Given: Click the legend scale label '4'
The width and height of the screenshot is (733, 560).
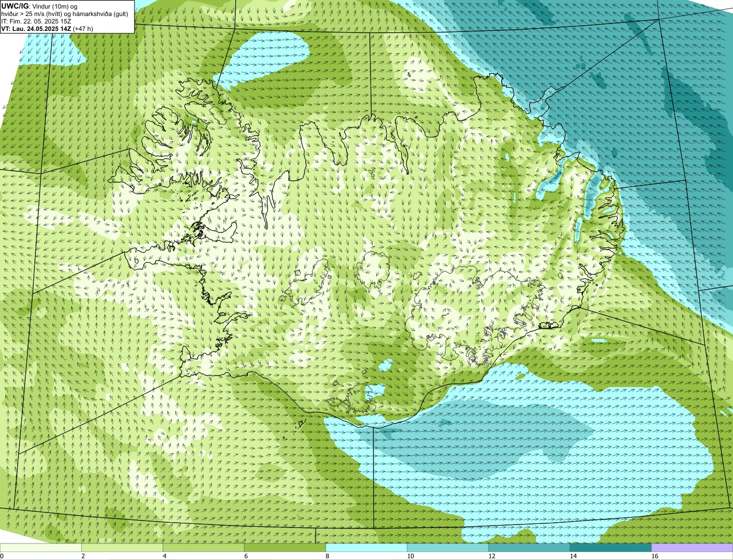Looking at the screenshot, I should 164,556.
